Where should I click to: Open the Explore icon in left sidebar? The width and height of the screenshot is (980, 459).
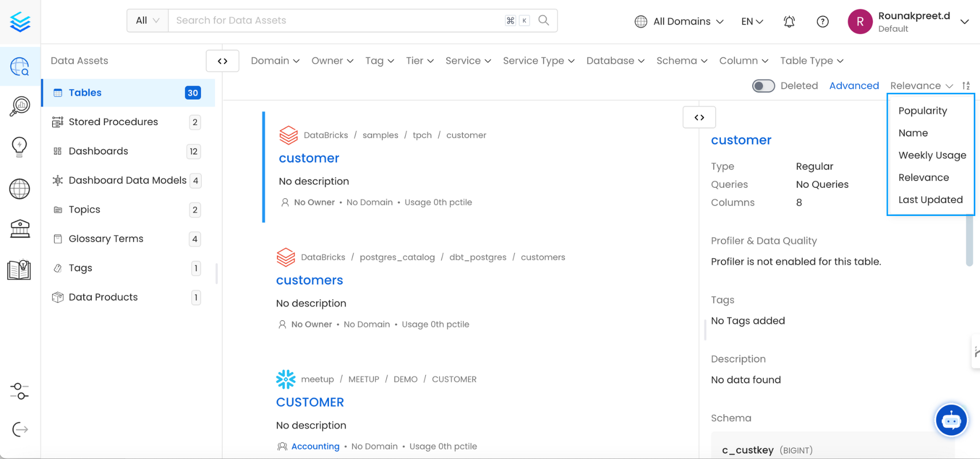coord(20,67)
